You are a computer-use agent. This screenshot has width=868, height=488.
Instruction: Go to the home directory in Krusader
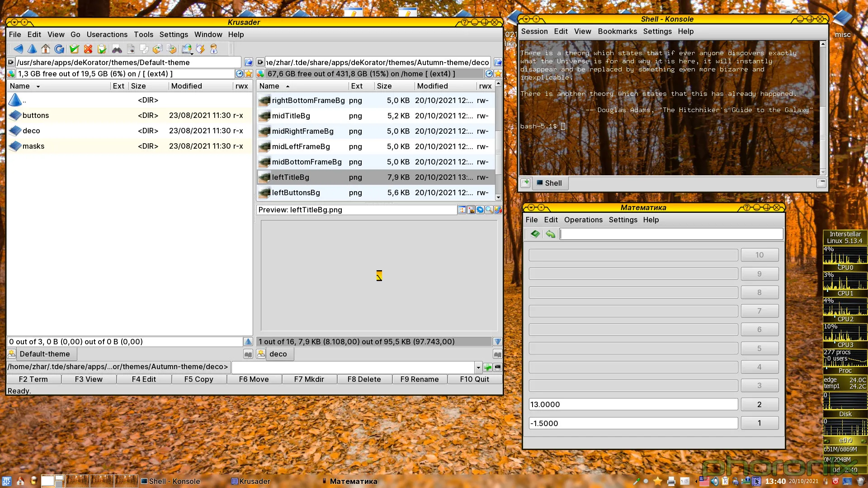pos(46,49)
